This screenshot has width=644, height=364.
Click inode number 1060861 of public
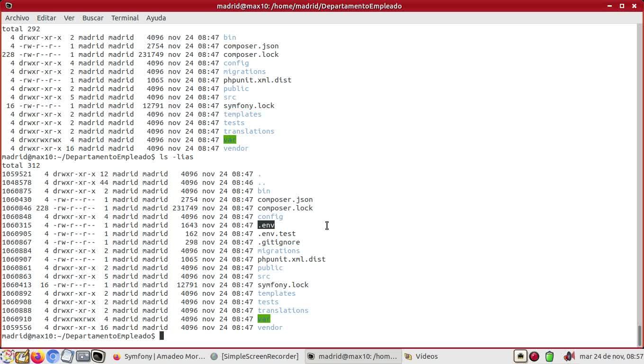pyautogui.click(x=17, y=268)
